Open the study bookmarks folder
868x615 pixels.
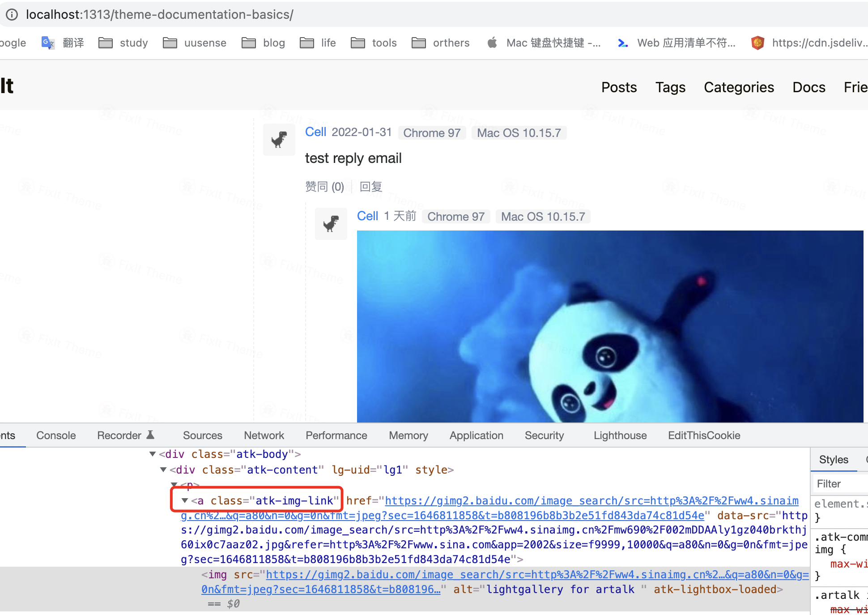click(123, 43)
